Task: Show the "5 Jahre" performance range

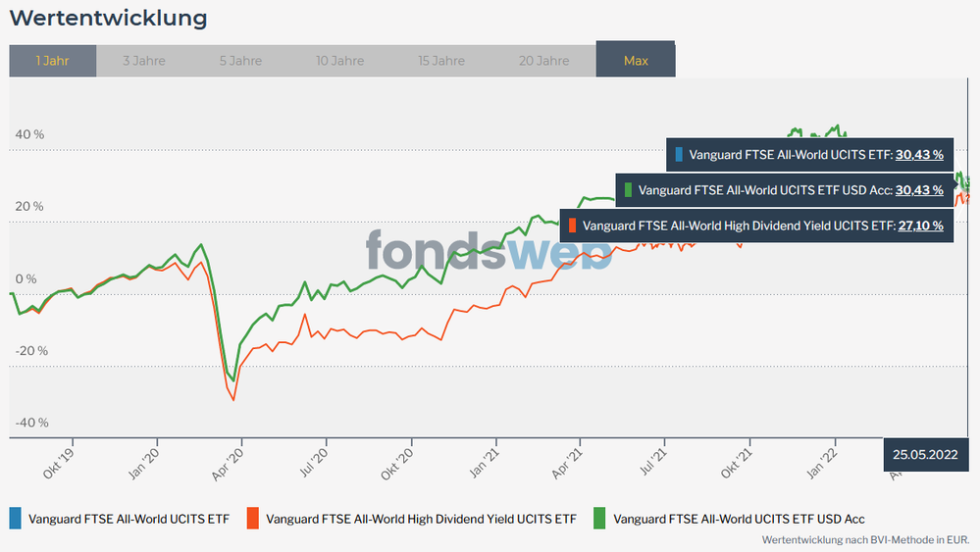Action: [x=240, y=61]
